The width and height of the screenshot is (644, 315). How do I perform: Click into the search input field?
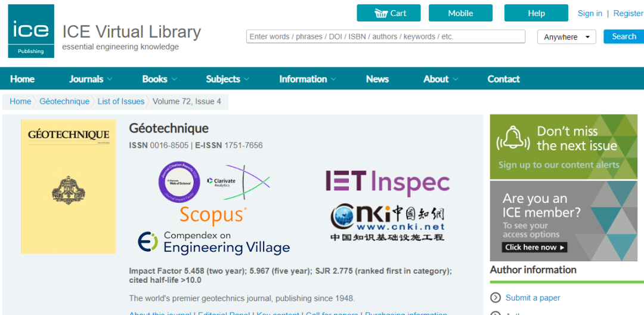[x=385, y=37]
